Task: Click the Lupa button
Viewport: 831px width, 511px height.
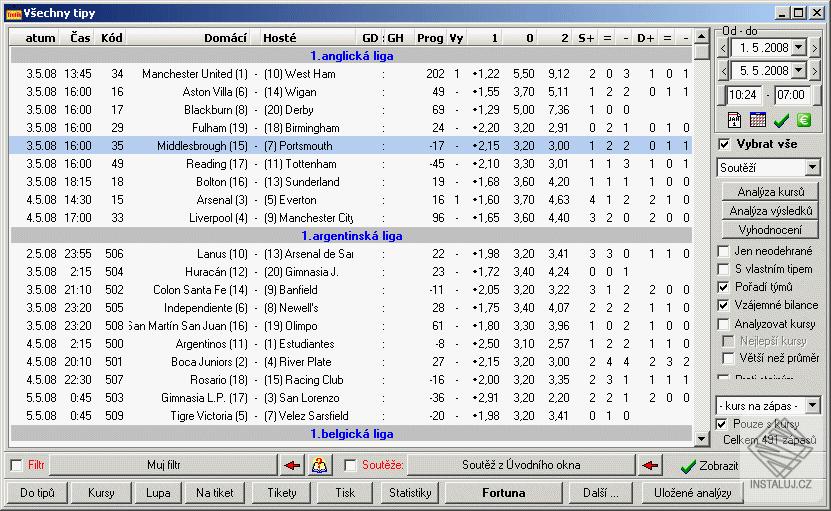Action: point(158,493)
